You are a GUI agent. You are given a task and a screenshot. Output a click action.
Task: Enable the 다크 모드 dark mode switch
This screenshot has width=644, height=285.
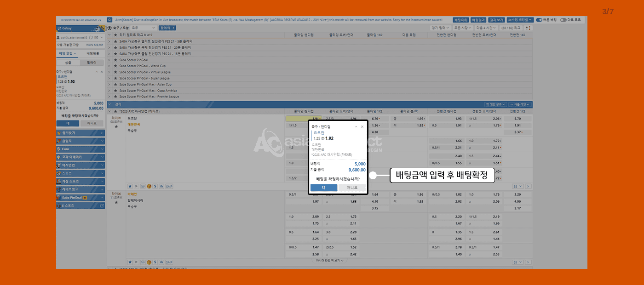(564, 20)
